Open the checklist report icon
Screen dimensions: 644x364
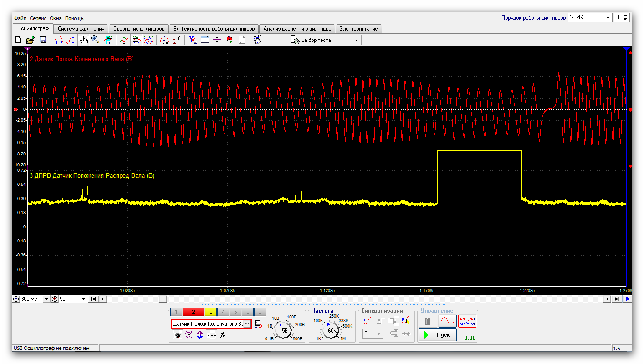pyautogui.click(x=242, y=40)
